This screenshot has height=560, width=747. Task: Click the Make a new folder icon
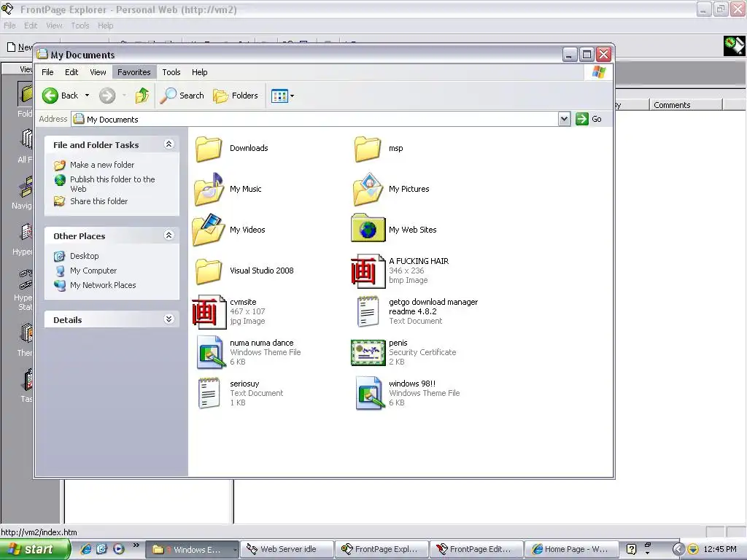60,166
